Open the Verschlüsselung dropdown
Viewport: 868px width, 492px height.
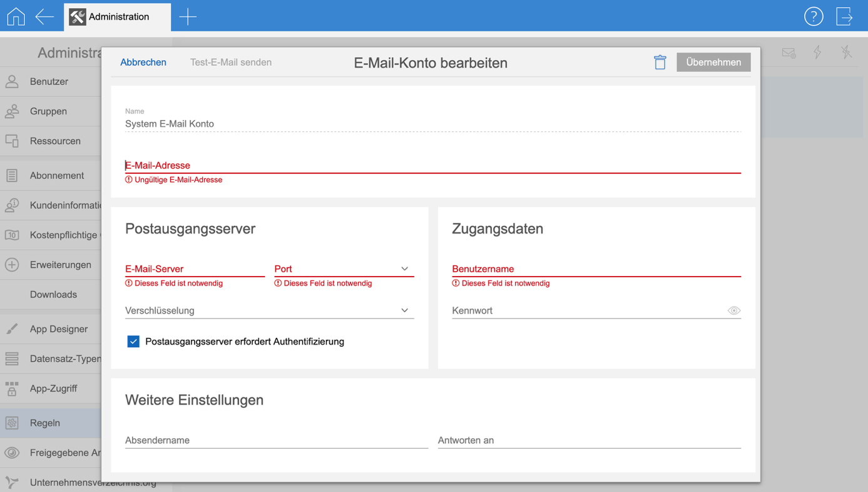(x=404, y=311)
